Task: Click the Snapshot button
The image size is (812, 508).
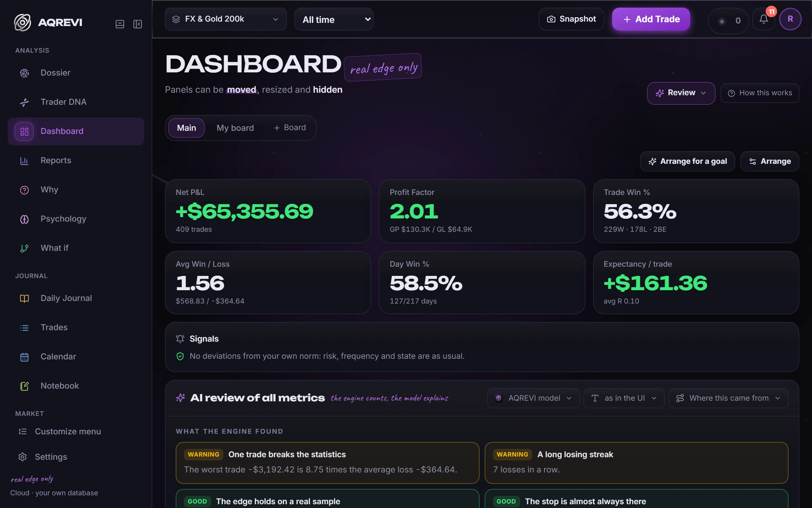Action: coord(572,19)
